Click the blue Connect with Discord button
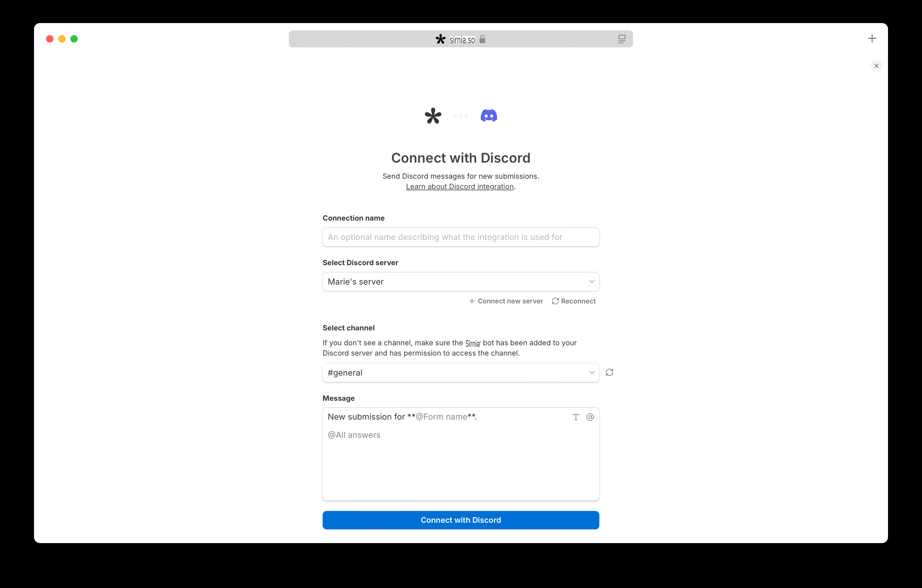Viewport: 922px width, 588px height. tap(461, 520)
